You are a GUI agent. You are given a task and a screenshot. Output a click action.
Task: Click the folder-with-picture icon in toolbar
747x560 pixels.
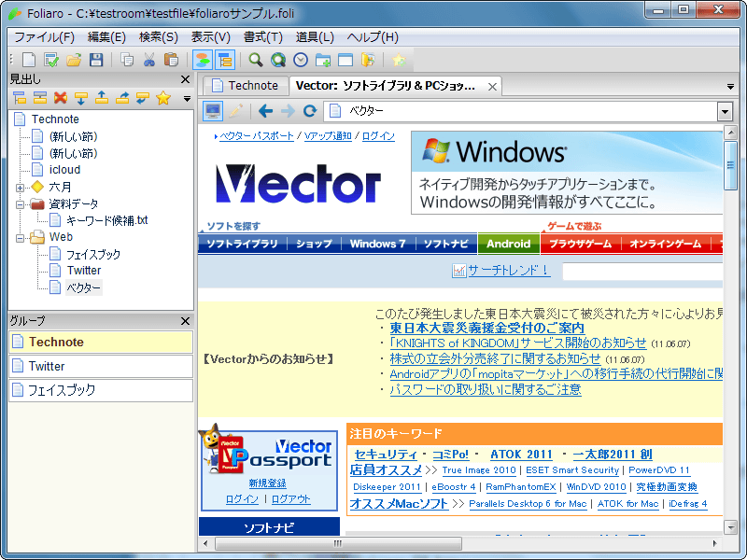coord(368,60)
